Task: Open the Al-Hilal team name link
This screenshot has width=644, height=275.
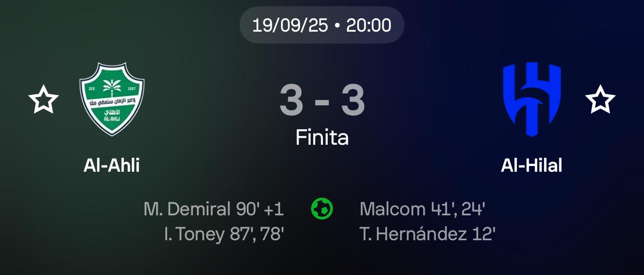Action: click(x=531, y=166)
